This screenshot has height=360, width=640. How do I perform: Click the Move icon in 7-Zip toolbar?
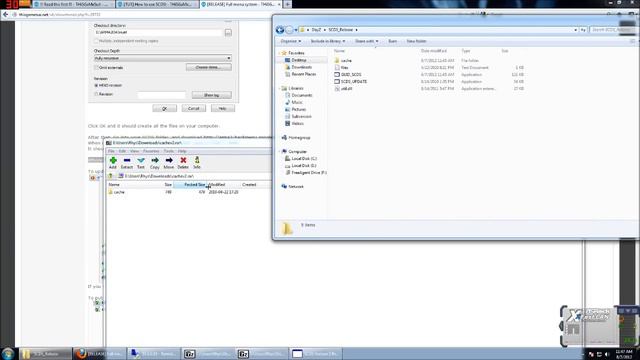tap(169, 160)
